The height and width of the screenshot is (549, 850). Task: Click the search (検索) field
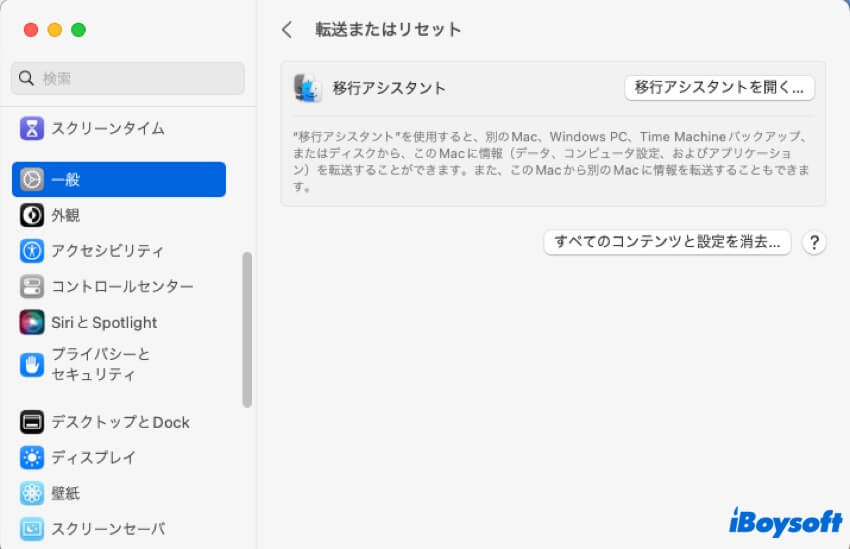pyautogui.click(x=128, y=78)
